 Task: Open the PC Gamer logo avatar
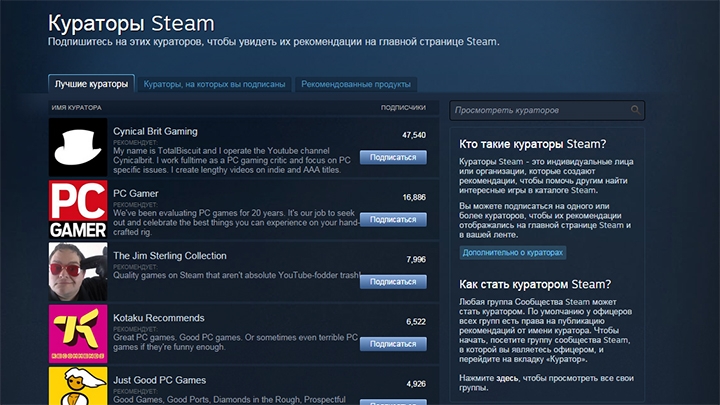coord(78,209)
